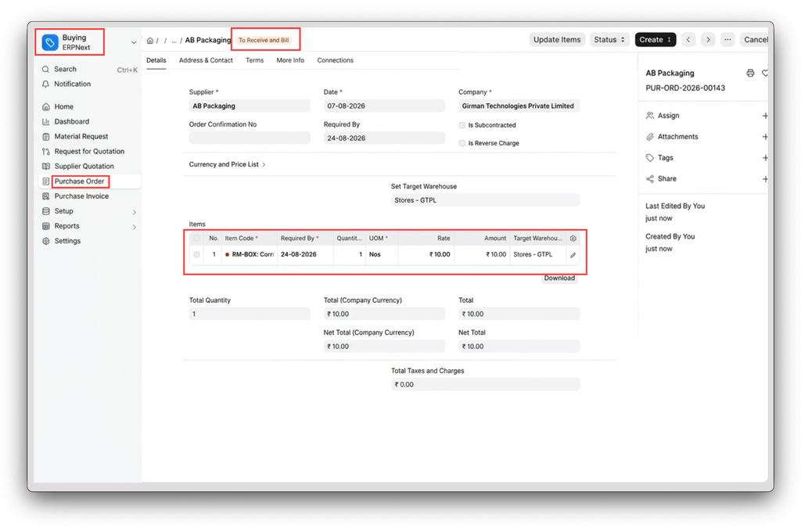
Task: Click the Total Taxes and Charges value
Action: [x=485, y=384]
